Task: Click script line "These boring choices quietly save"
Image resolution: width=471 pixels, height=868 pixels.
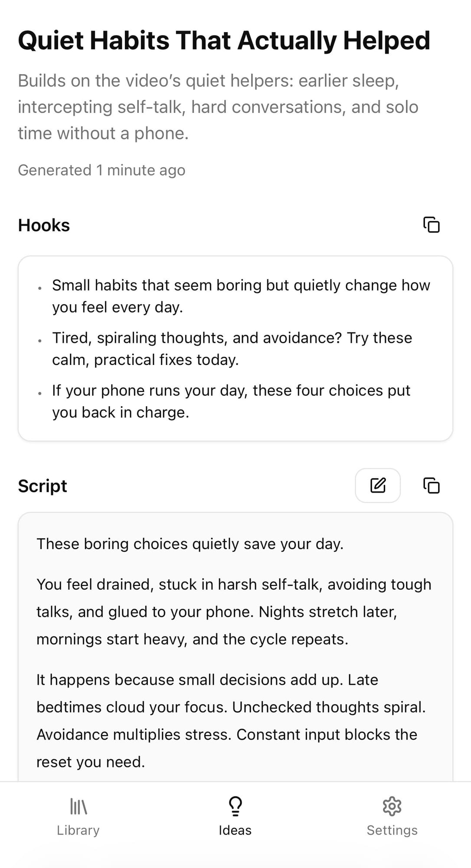Action: [x=190, y=544]
